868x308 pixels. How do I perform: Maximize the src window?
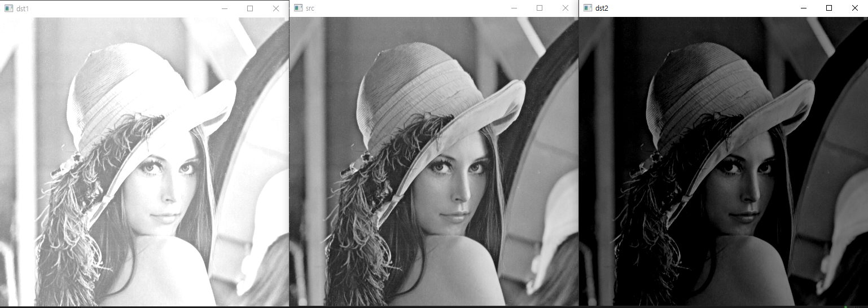[x=540, y=8]
